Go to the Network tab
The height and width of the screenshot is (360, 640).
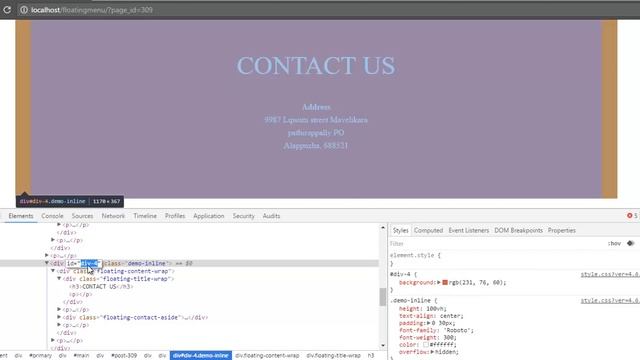(x=113, y=216)
